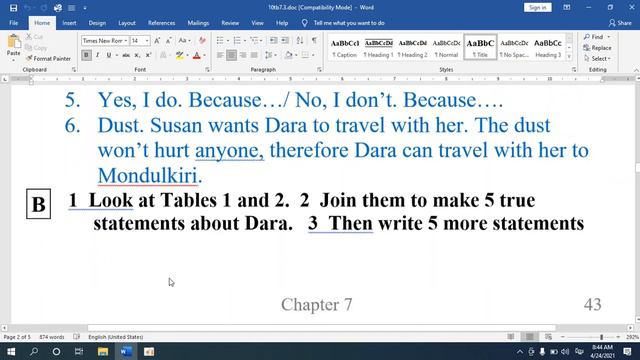640x360 pixels.
Task: Open the font size dropdown
Action: tap(147, 41)
